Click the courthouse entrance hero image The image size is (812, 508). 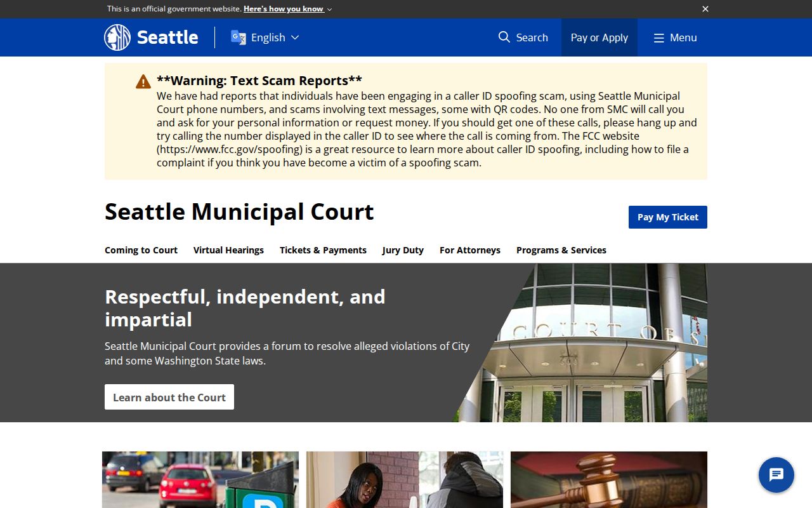point(580,343)
